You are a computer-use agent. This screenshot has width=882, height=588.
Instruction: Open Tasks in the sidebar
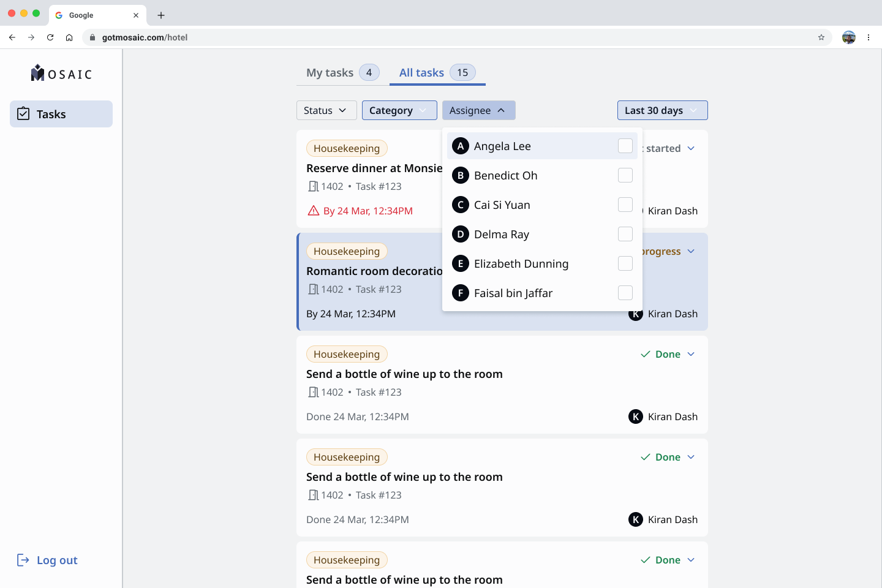tap(61, 114)
